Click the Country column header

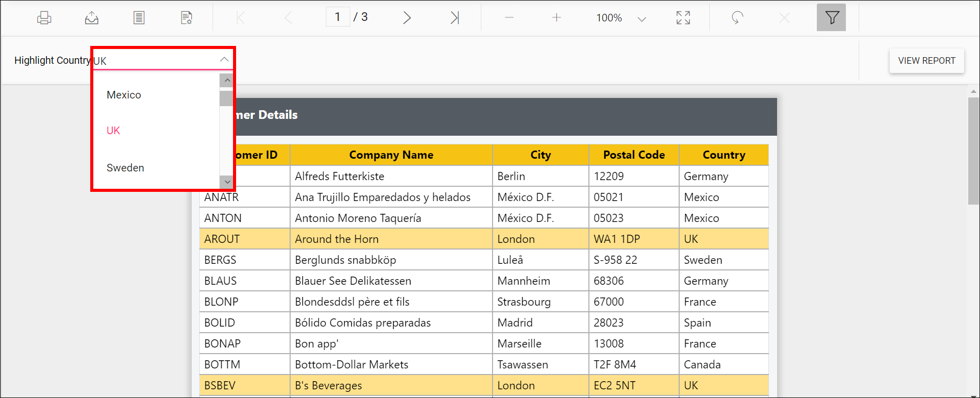724,155
